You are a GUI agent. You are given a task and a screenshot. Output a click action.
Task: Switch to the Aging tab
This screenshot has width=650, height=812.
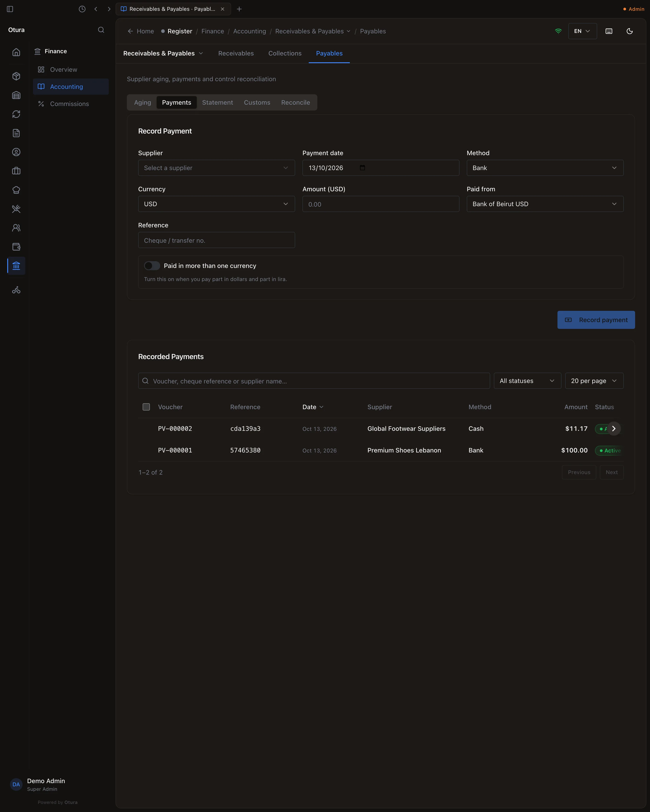(x=142, y=102)
